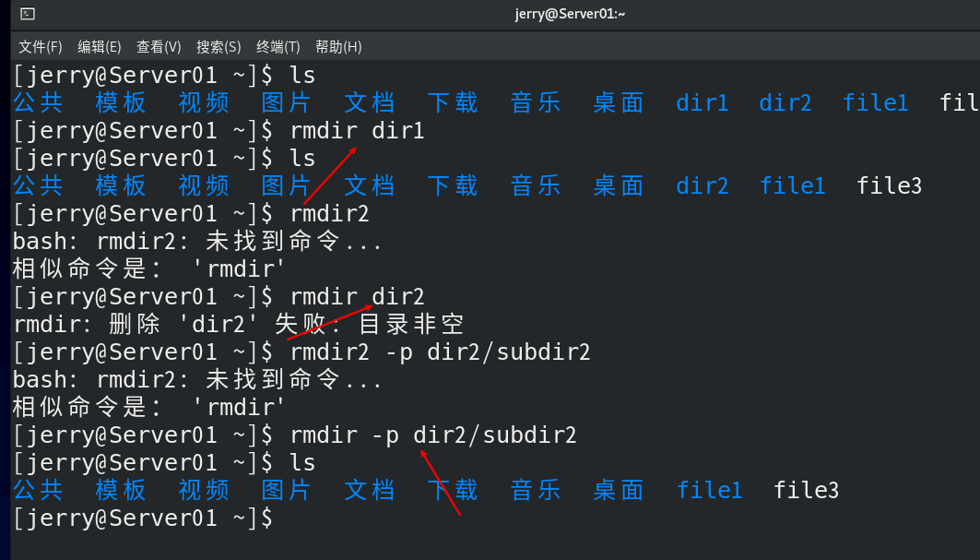The image size is (980, 560).
Task: Click the 'rmdir2 -p dir2/subdir2' command
Action: click(x=440, y=352)
